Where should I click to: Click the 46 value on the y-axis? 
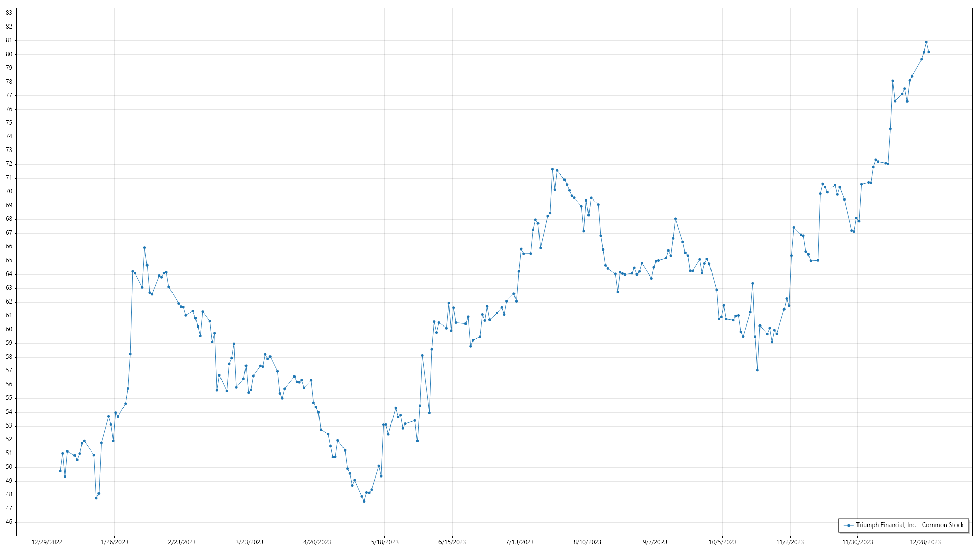click(9, 522)
